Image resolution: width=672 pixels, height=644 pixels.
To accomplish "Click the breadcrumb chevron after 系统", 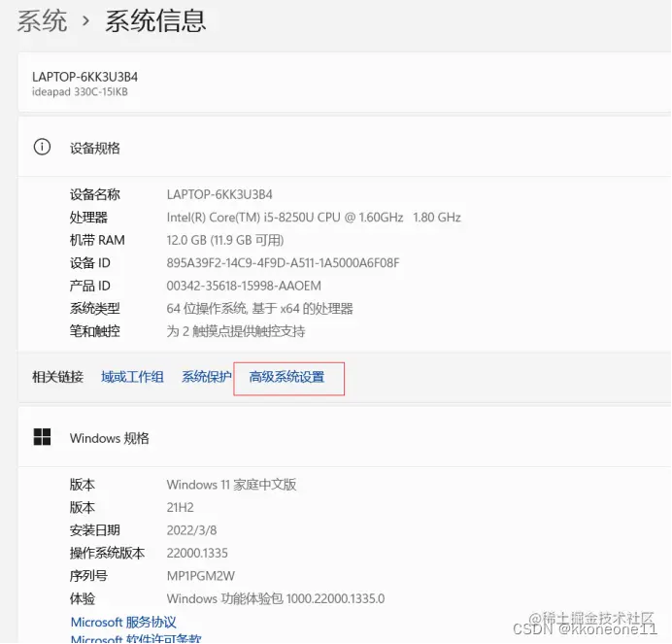I will tap(86, 20).
